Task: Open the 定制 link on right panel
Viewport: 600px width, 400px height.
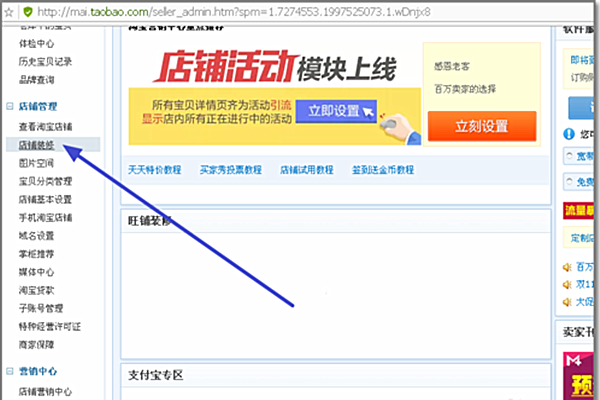Action: click(582, 238)
